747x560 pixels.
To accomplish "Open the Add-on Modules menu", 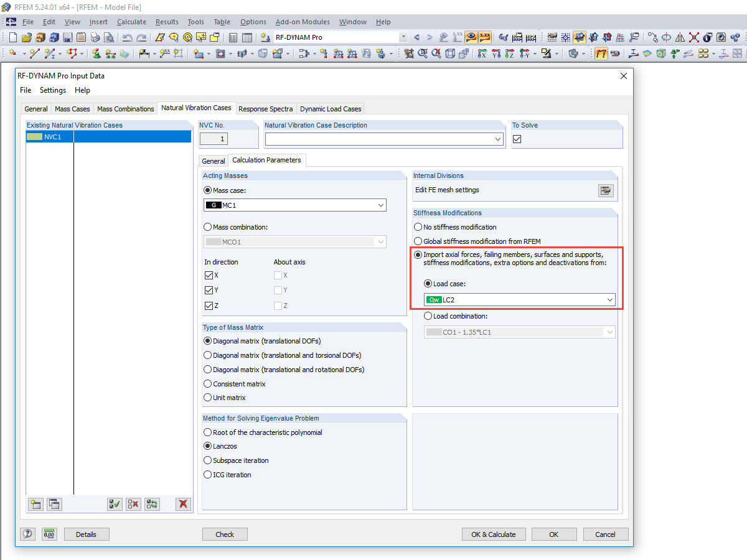I will click(x=303, y=22).
